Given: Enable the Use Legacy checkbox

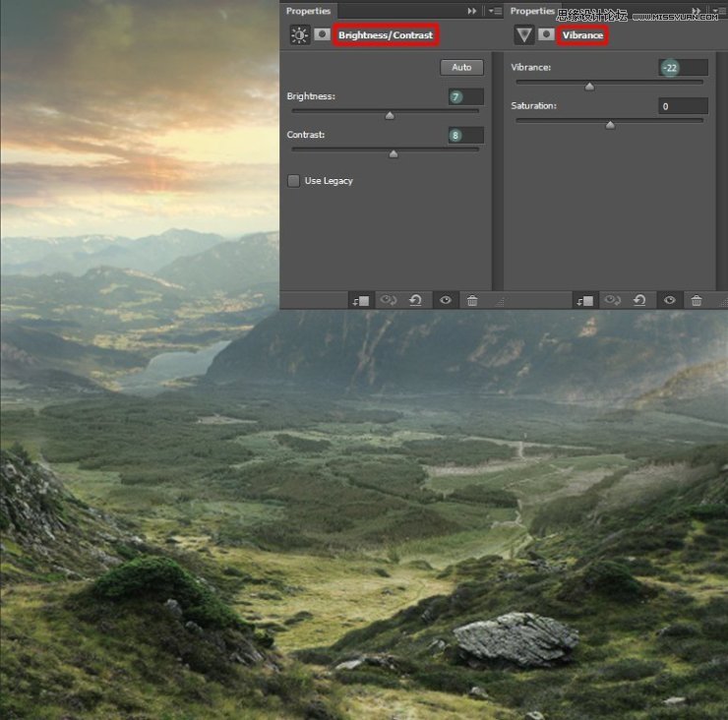Looking at the screenshot, I should click(293, 181).
